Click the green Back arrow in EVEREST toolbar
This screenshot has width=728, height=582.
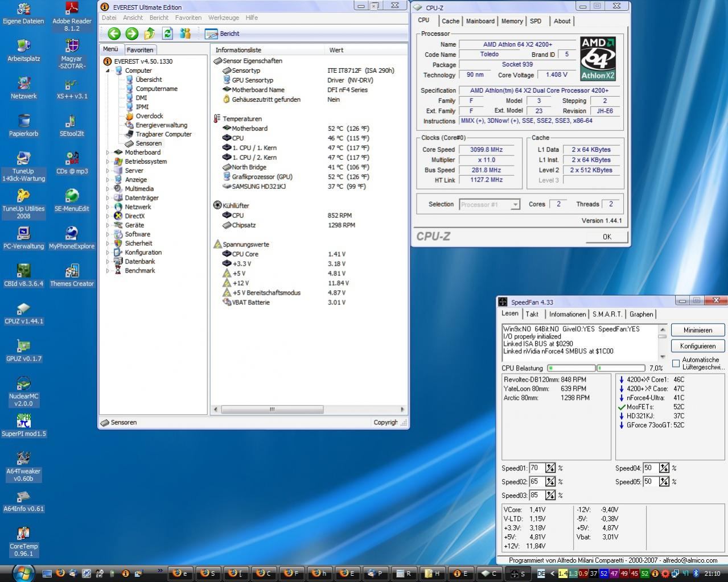(114, 34)
